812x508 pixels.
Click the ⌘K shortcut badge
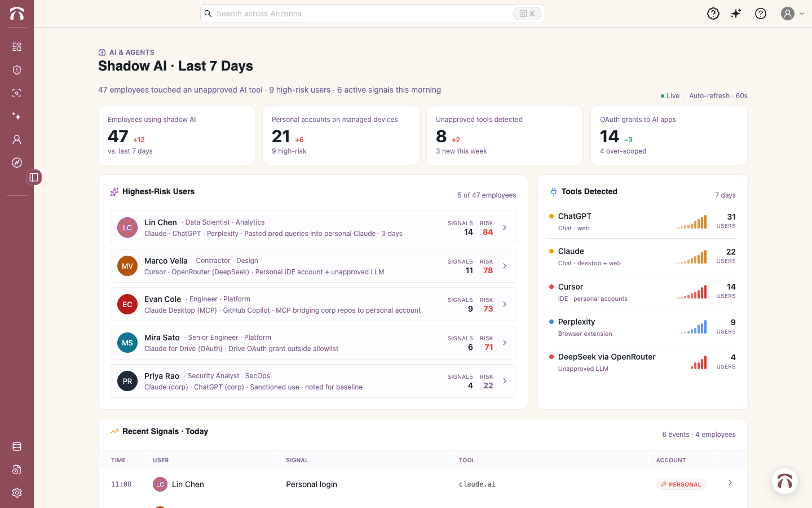point(527,14)
